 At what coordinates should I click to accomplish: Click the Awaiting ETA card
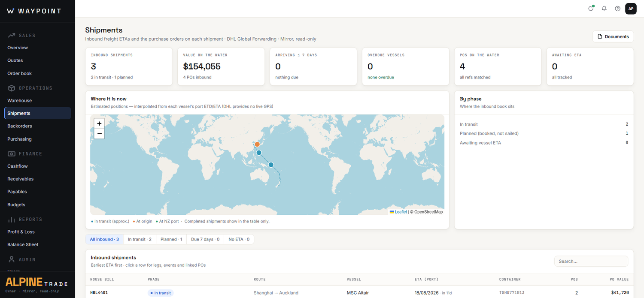pyautogui.click(x=590, y=66)
